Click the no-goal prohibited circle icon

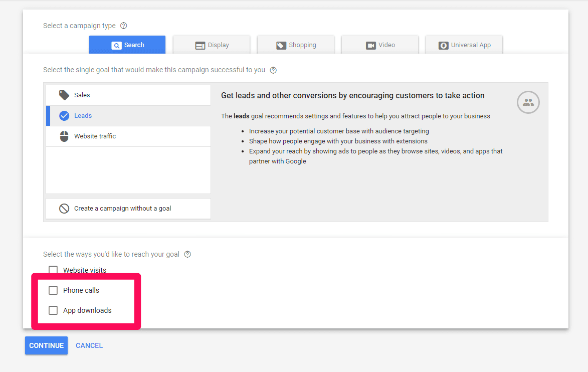pyautogui.click(x=64, y=209)
